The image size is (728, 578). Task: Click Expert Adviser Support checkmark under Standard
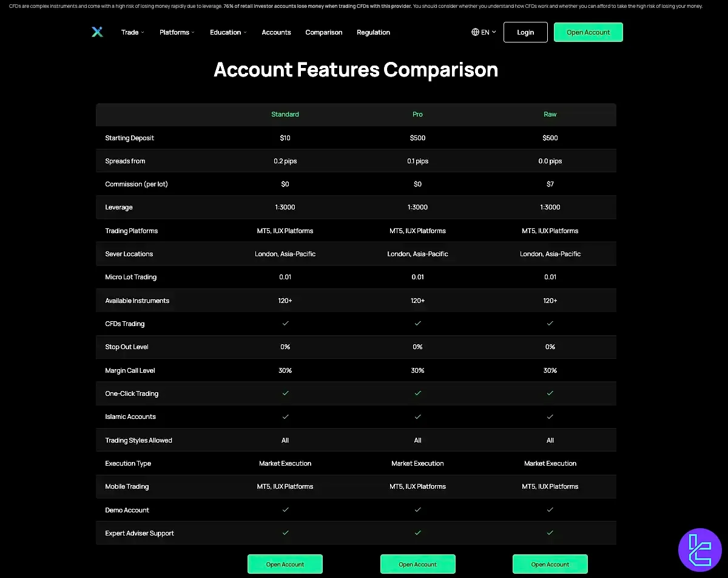(x=285, y=533)
